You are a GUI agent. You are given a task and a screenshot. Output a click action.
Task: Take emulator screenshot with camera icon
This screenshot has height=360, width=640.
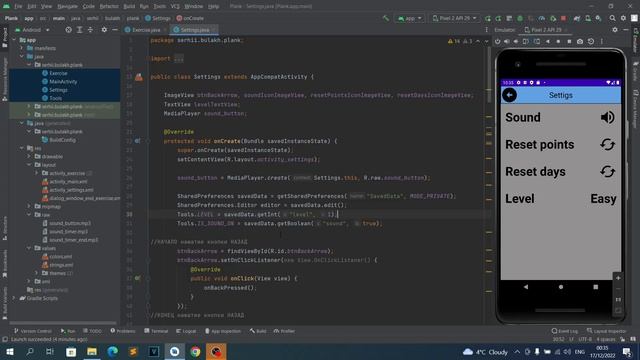pyautogui.click(x=580, y=41)
